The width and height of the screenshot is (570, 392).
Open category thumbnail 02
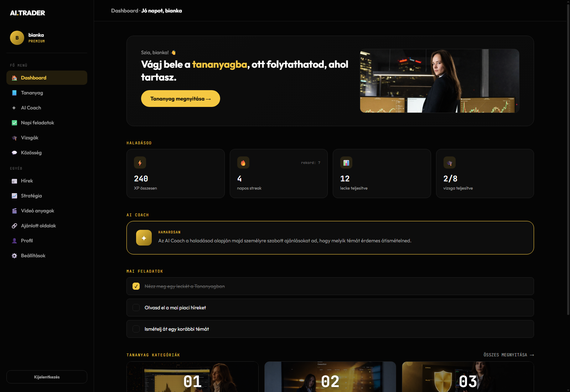[x=330, y=377]
